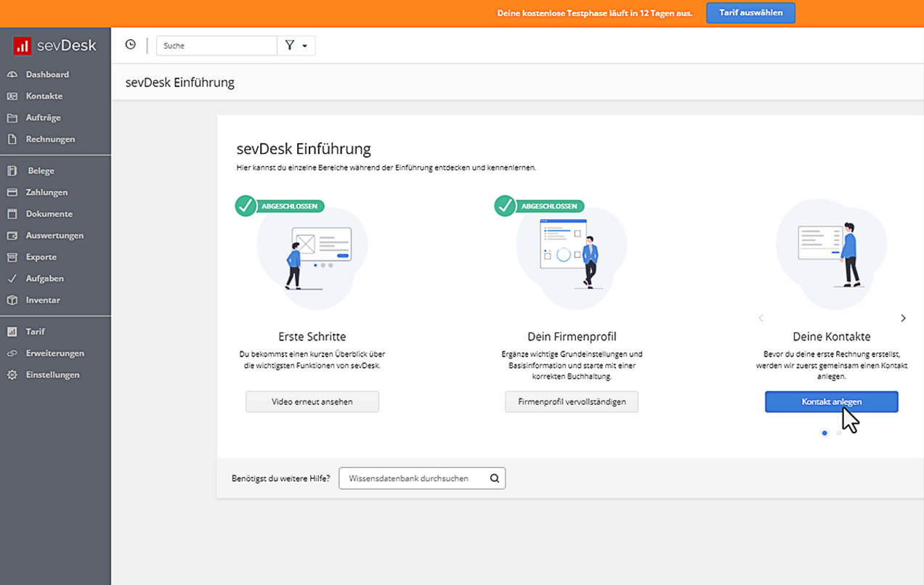
Task: Click Video erneut ansehen button
Action: pyautogui.click(x=312, y=401)
